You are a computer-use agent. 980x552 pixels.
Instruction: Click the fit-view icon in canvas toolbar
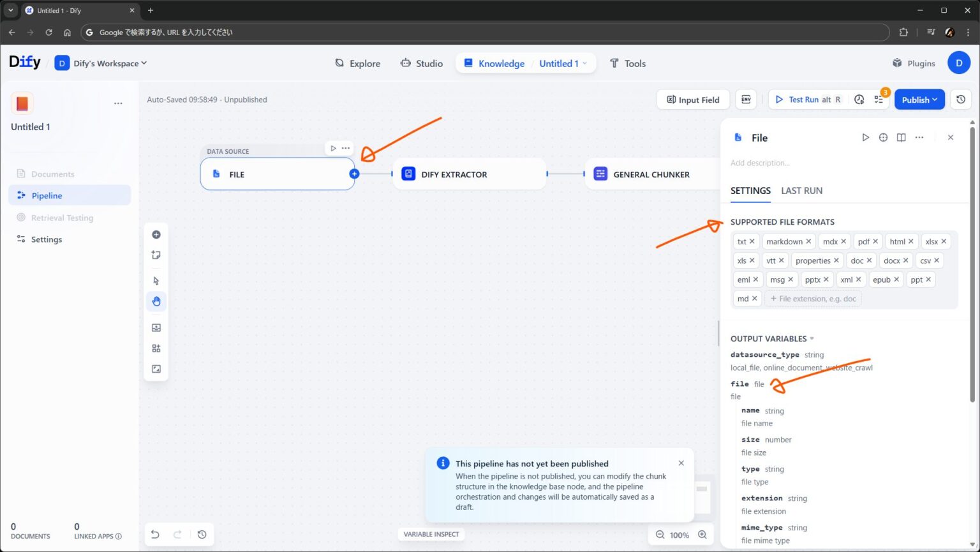point(156,368)
